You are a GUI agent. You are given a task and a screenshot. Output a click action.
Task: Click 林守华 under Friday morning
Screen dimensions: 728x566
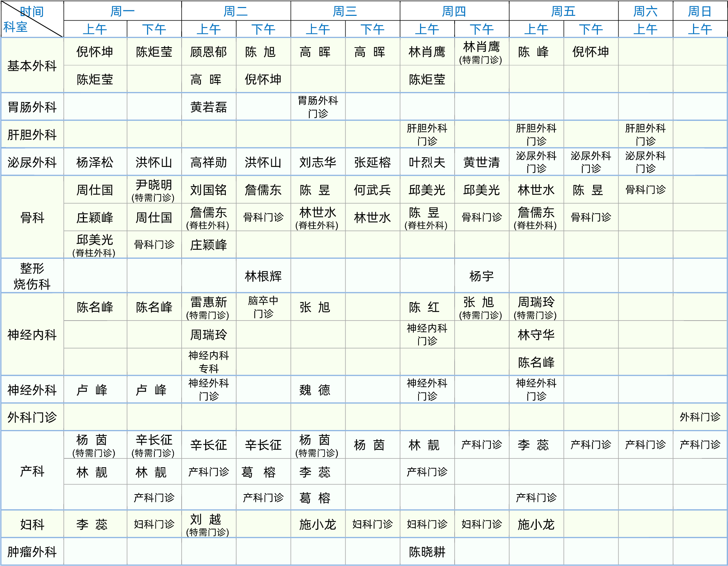(536, 335)
